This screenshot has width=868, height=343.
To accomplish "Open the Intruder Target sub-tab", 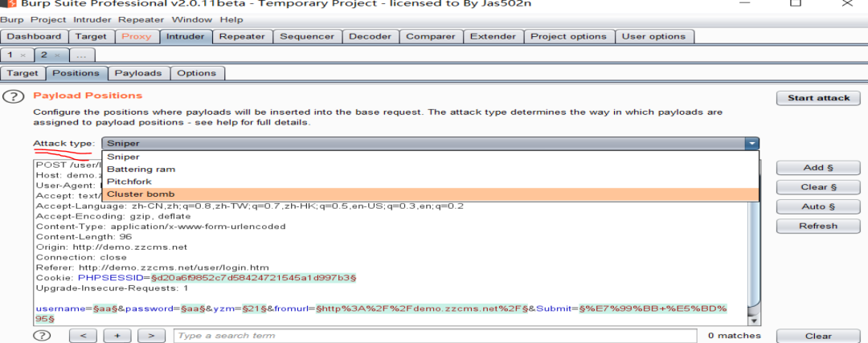I will coord(23,73).
